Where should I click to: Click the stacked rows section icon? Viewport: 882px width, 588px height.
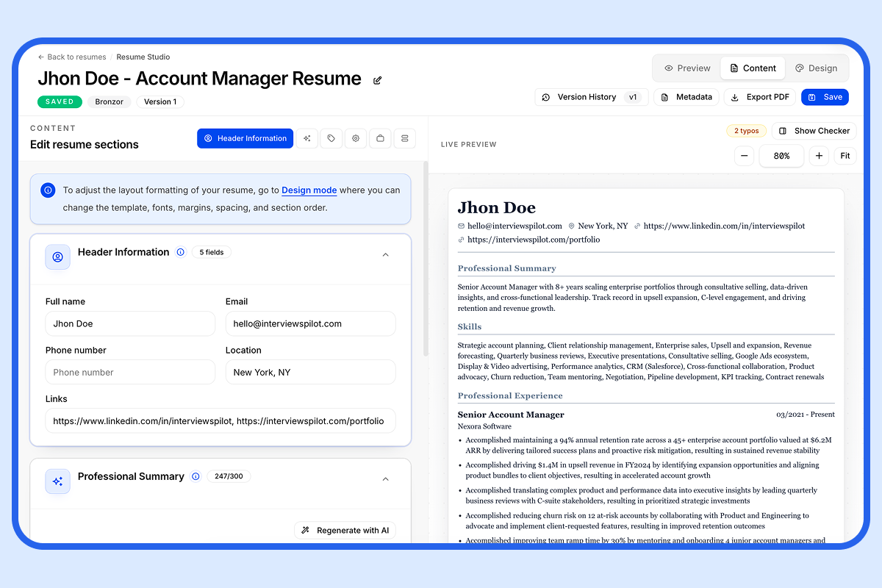404,138
